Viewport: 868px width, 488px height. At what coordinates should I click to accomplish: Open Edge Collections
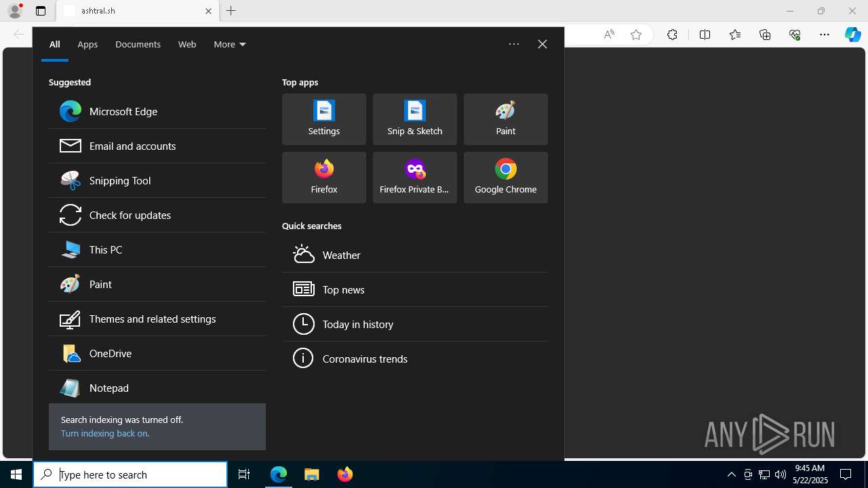765,35
